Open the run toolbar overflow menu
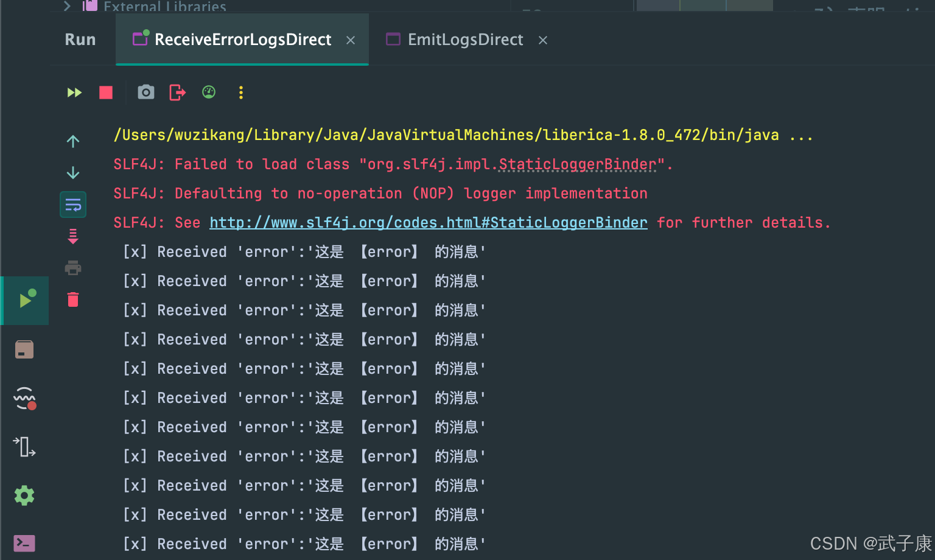 tap(241, 93)
